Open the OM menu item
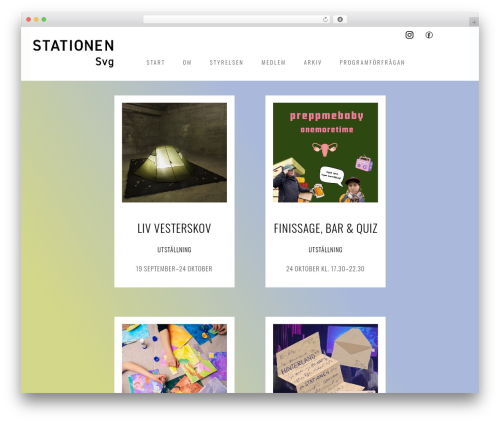The width and height of the screenshot is (500, 423). pyautogui.click(x=187, y=62)
